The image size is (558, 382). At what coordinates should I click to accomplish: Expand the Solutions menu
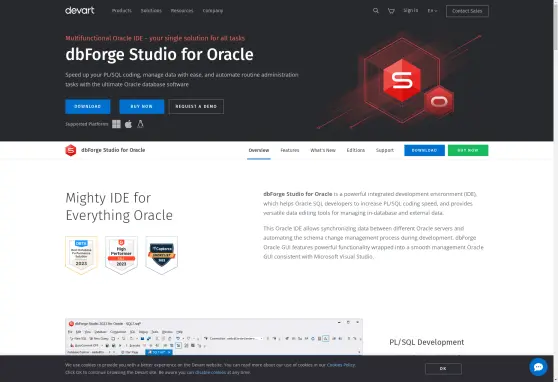(x=151, y=11)
